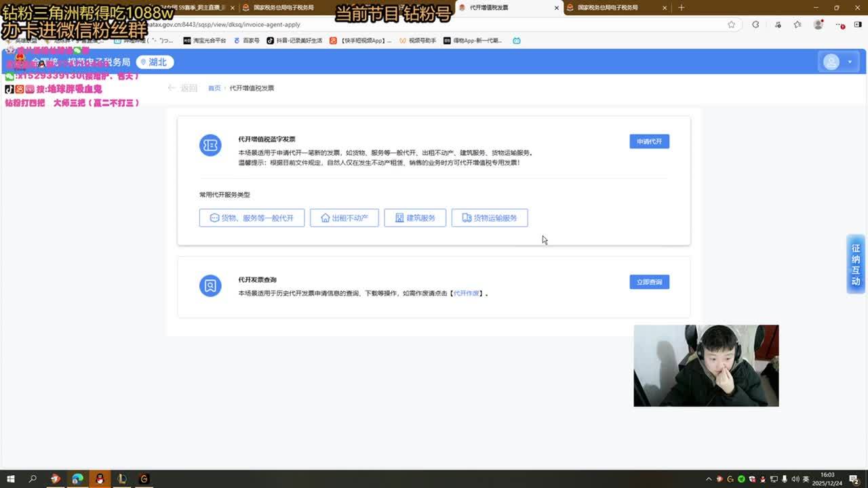
Task: Open the G app taskbar icon
Action: [144, 479]
